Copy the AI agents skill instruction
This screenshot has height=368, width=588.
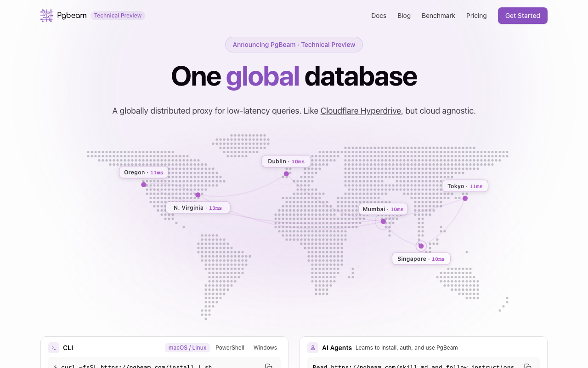tap(528, 366)
